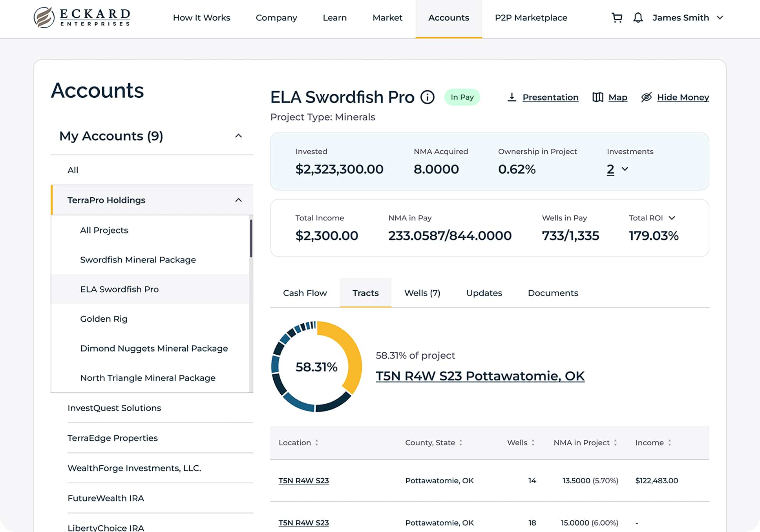Open Company nav item
The image size is (760, 532).
coord(276,18)
